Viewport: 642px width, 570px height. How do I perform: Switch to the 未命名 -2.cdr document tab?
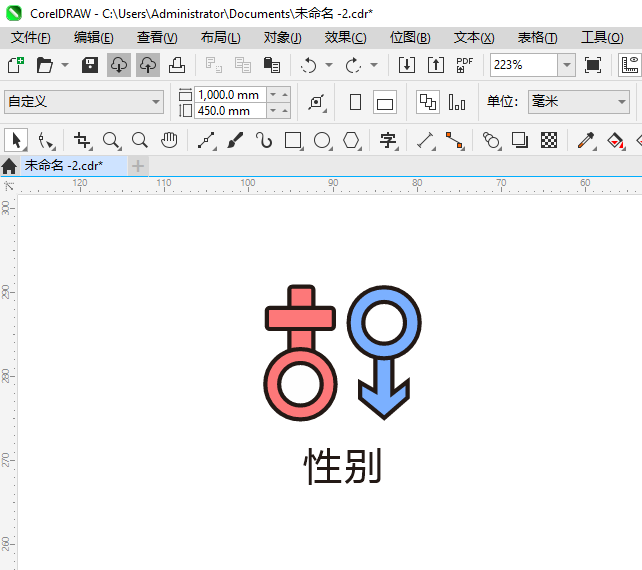click(x=74, y=165)
